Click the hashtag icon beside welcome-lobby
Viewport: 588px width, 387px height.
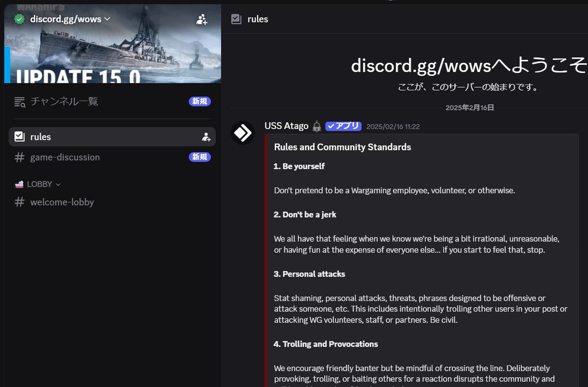point(19,202)
